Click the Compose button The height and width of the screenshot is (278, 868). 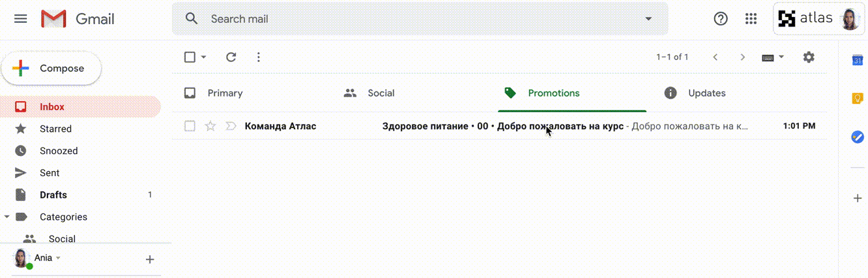pos(51,69)
